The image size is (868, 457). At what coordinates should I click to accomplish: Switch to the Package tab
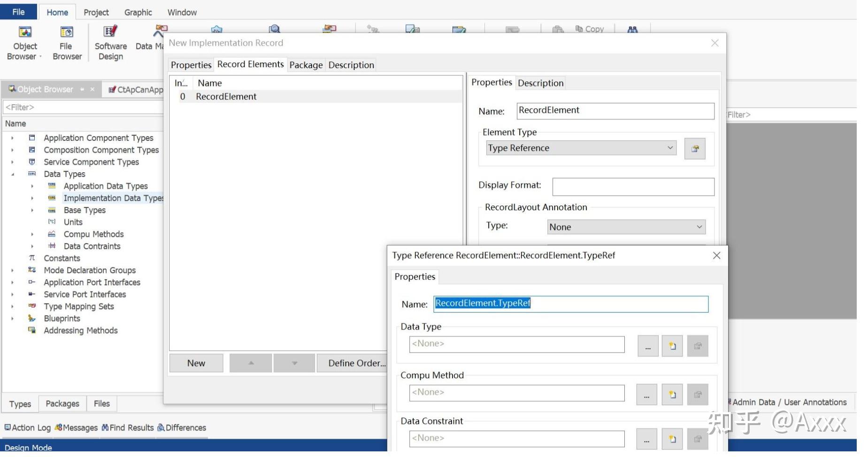(306, 65)
